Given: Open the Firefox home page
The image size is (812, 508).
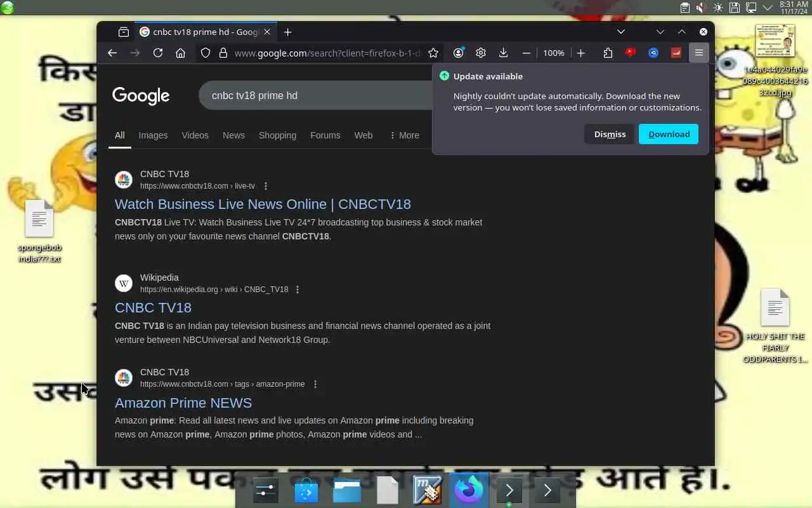Looking at the screenshot, I should tap(181, 53).
